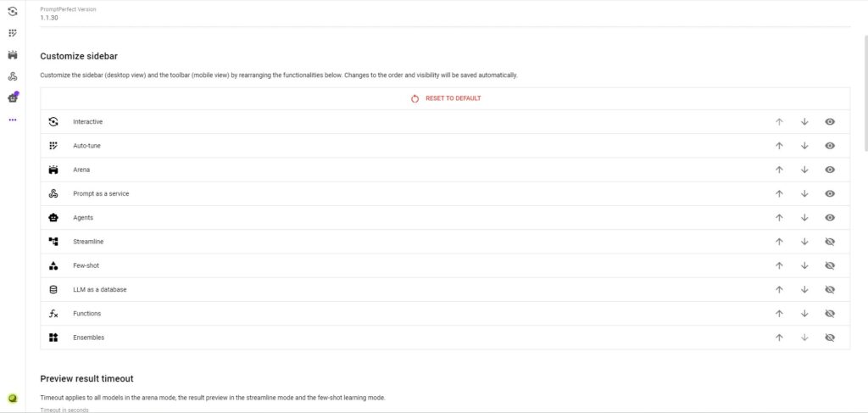Click the Few-shot row shapes icon
868x413 pixels.
click(53, 265)
